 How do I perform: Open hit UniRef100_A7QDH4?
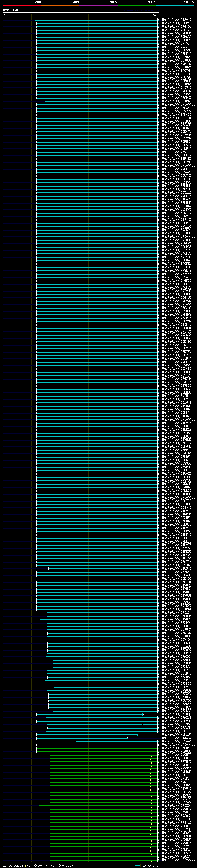177,616
